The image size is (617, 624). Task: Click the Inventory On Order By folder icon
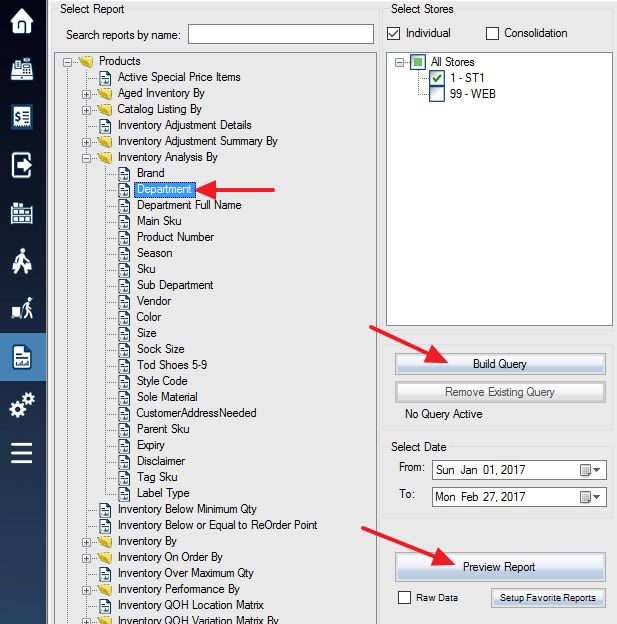click(x=105, y=558)
